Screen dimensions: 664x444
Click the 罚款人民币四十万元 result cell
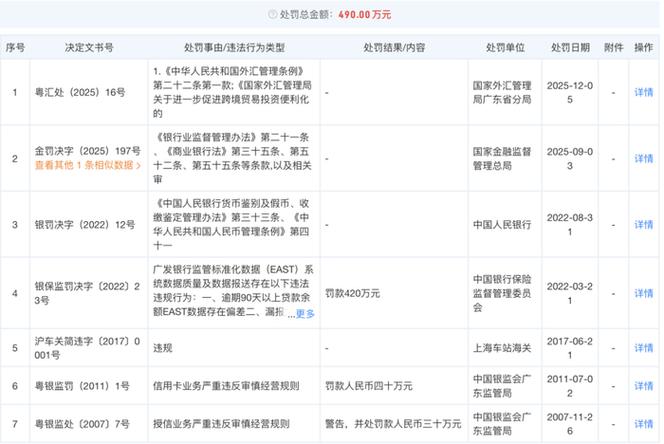[368, 386]
